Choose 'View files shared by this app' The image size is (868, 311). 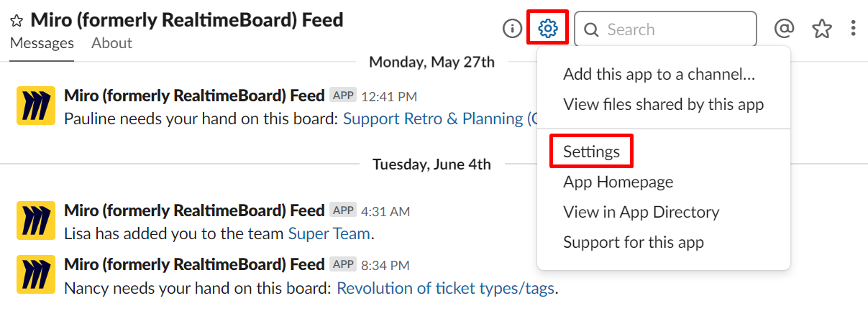(x=663, y=104)
